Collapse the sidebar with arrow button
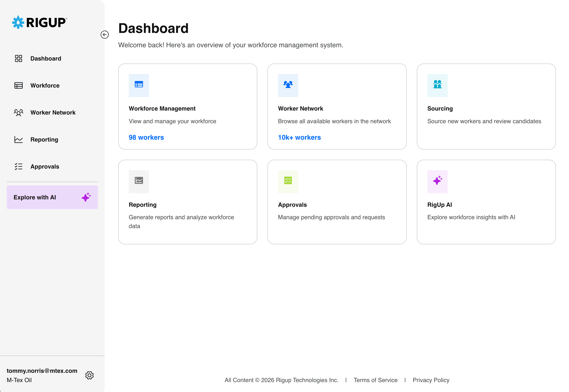569x392 pixels. coord(105,35)
